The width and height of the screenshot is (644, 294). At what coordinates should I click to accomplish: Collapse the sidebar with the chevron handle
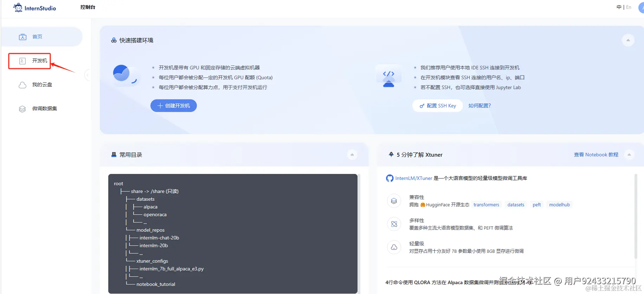87,75
